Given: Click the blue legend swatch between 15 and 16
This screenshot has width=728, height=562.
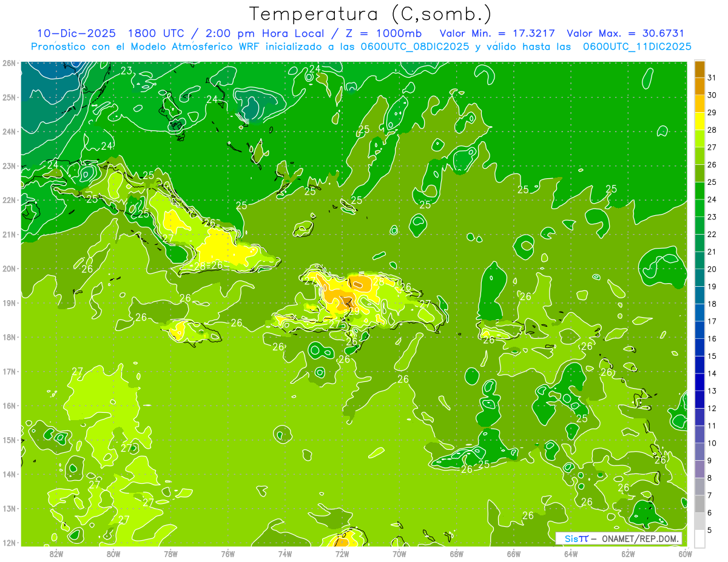Looking at the screenshot, I should pyautogui.click(x=699, y=347).
